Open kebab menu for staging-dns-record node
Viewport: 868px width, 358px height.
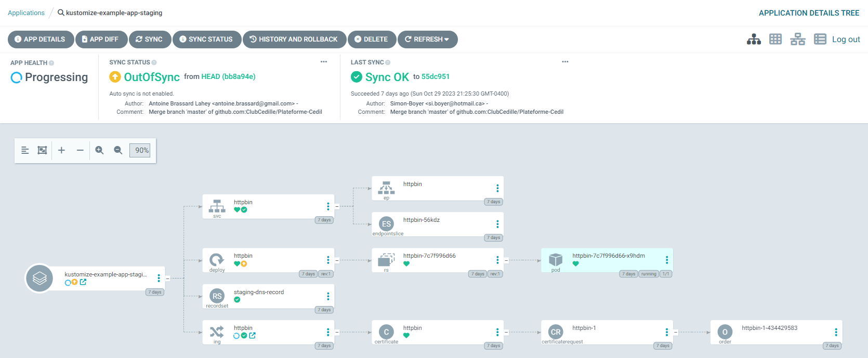(328, 296)
